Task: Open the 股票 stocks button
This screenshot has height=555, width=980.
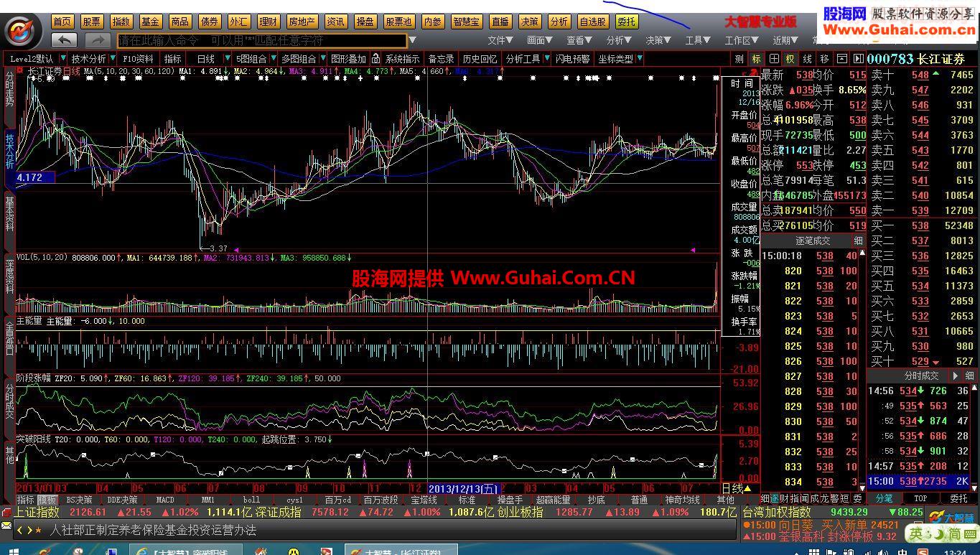Action: pyautogui.click(x=91, y=22)
